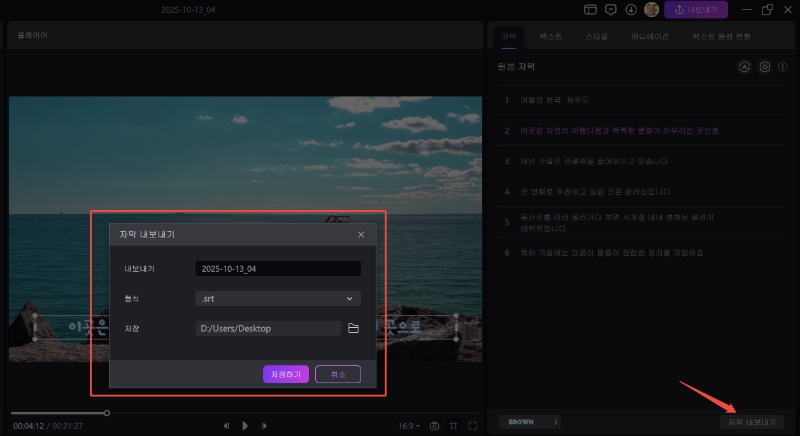Browse for save folder with folder icon
Viewport: 800px width, 436px height.
tap(353, 328)
